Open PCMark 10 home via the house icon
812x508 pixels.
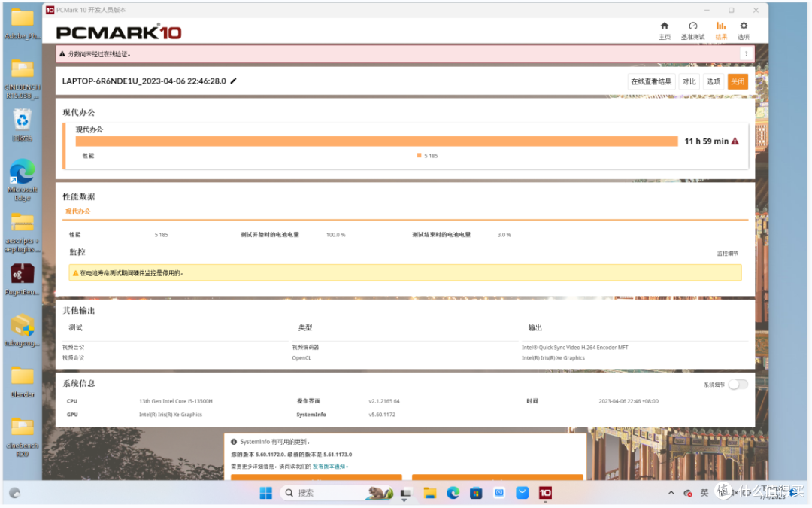(665, 28)
